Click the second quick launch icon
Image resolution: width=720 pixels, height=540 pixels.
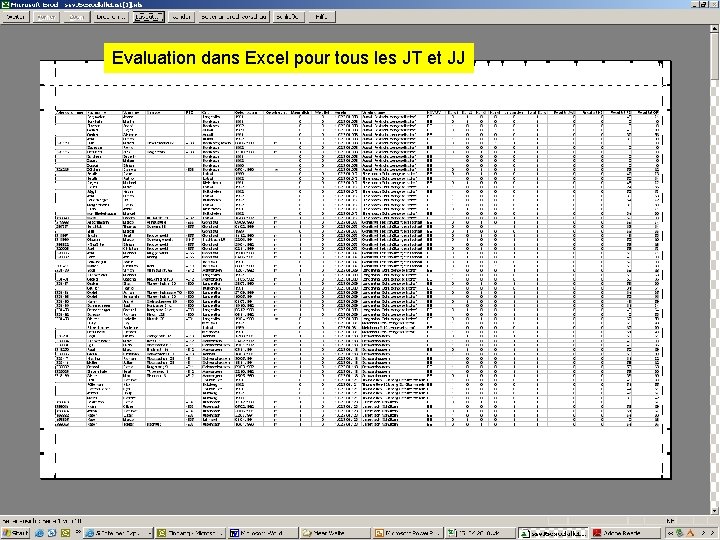tap(52, 533)
